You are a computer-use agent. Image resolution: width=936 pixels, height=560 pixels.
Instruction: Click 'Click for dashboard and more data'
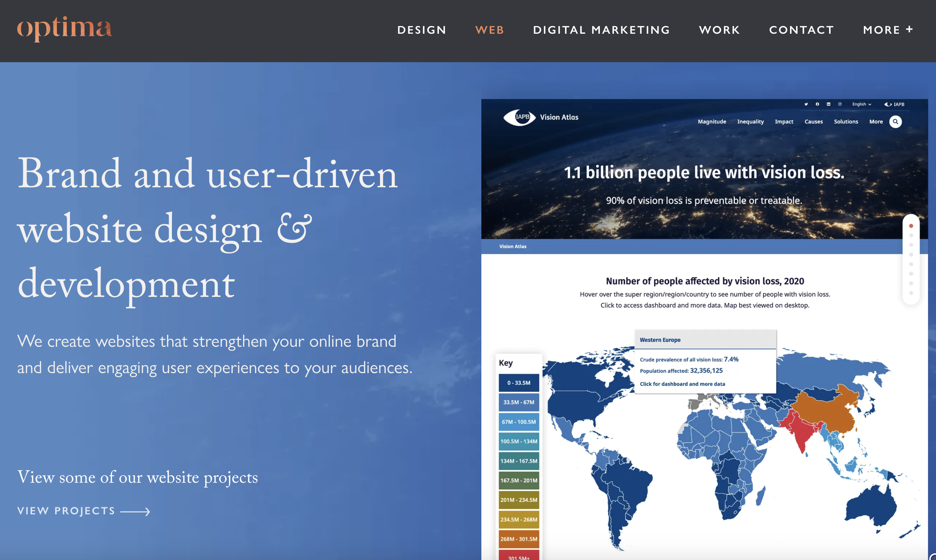point(682,384)
